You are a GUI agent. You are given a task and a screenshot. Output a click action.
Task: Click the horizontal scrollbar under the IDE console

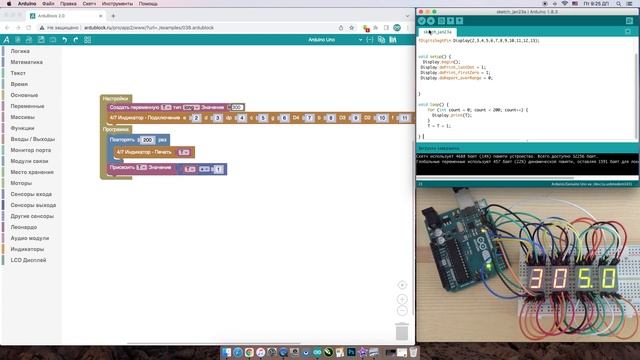[495, 178]
